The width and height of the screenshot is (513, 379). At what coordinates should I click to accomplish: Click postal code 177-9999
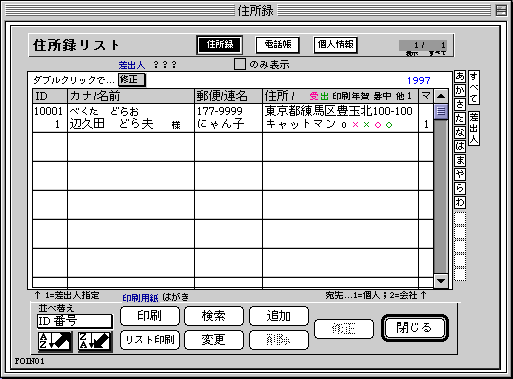pyautogui.click(x=220, y=111)
